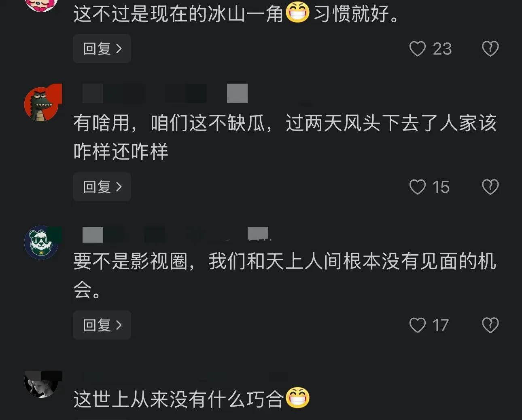Tap broken heart on the 15-likes comment
The image size is (522, 420).
point(490,187)
